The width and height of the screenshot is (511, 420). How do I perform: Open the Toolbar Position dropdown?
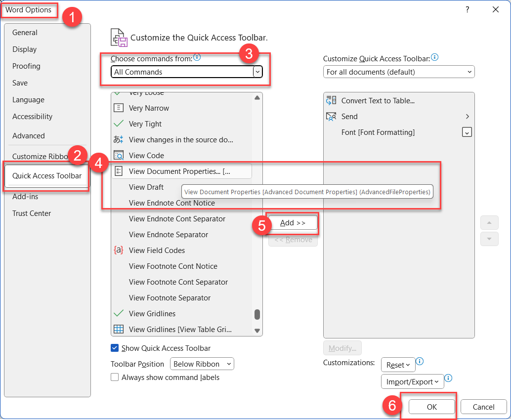[202, 364]
